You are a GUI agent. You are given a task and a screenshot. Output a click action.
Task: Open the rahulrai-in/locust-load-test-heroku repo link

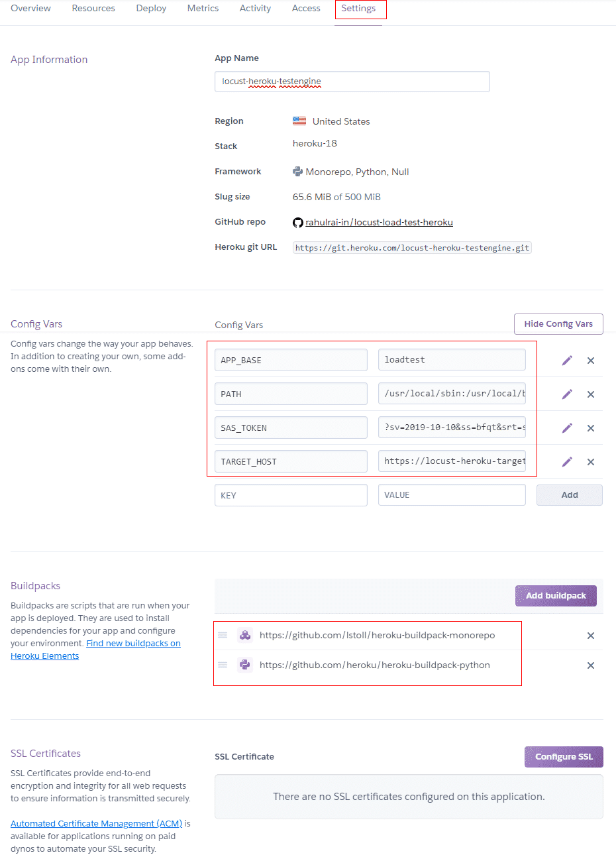[379, 223]
